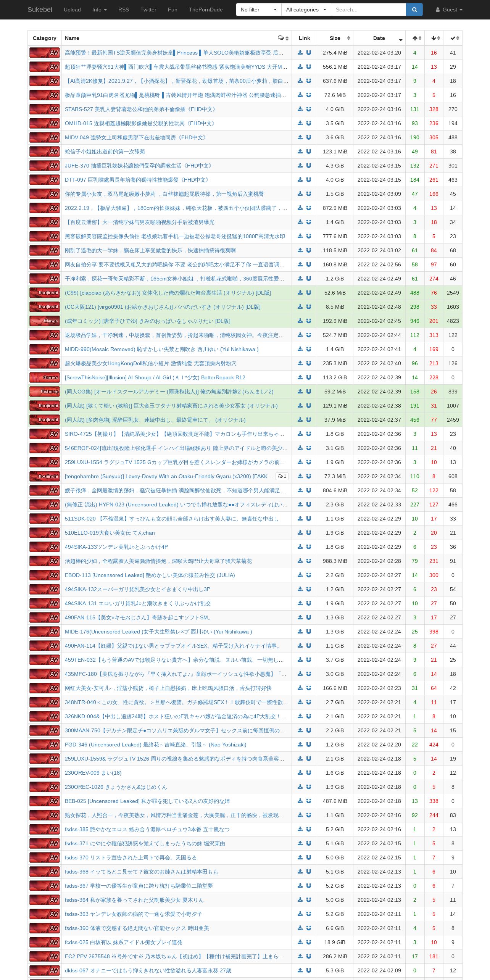Viewport: 490px width, 980px height.
Task: Open magnet link for DTT-097 row
Action: click(309, 180)
